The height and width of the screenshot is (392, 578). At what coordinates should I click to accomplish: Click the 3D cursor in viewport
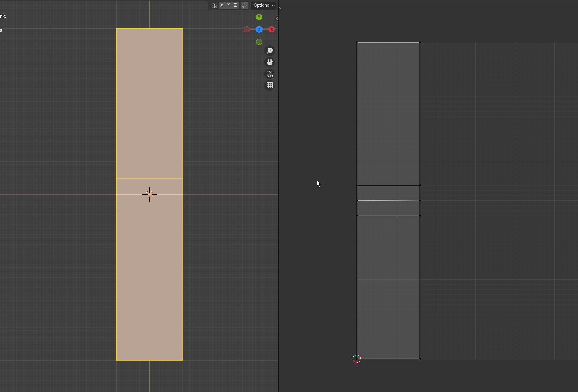tap(149, 194)
